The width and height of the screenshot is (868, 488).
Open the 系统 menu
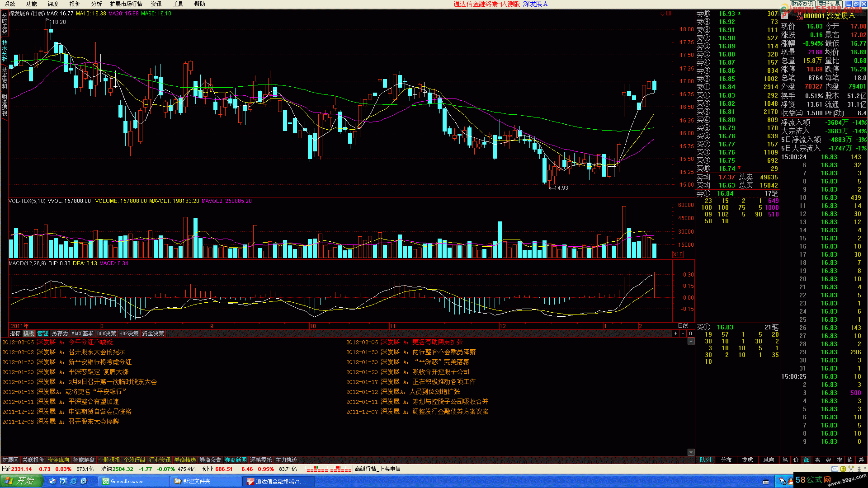[10, 4]
